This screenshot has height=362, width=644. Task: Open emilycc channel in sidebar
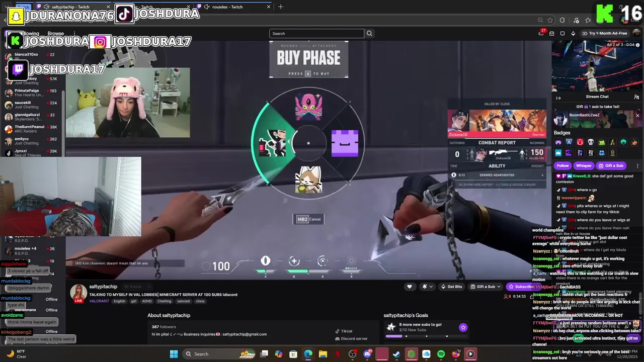(x=33, y=141)
